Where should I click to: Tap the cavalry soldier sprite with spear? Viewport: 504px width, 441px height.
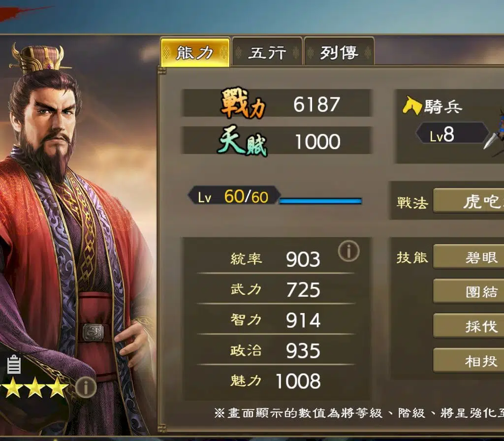[494, 133]
